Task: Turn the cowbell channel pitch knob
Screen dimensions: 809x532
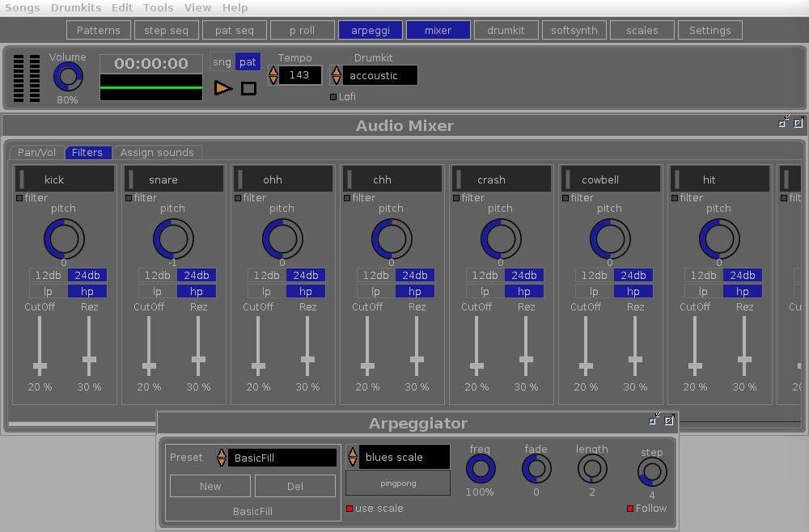Action: pyautogui.click(x=610, y=239)
